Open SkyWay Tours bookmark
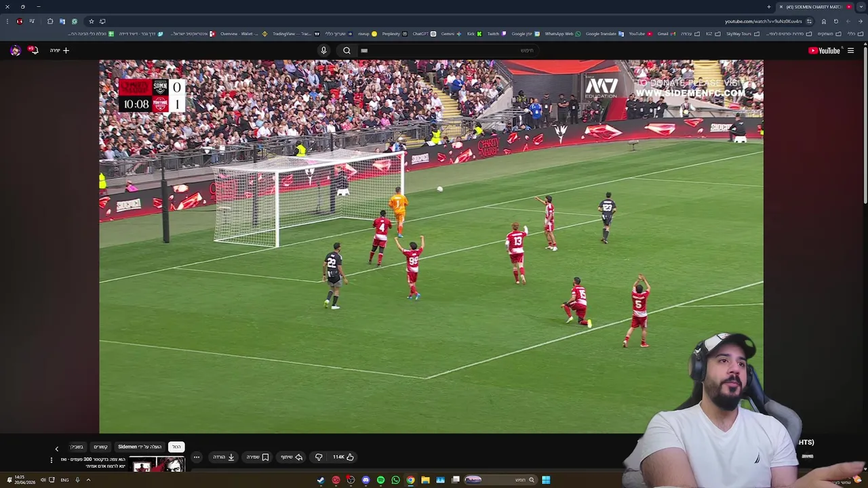 click(743, 33)
